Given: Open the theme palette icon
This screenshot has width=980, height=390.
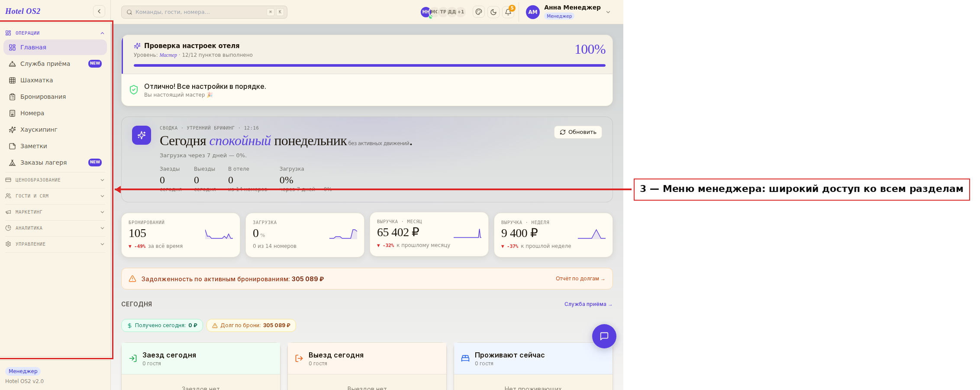Looking at the screenshot, I should coord(479,12).
